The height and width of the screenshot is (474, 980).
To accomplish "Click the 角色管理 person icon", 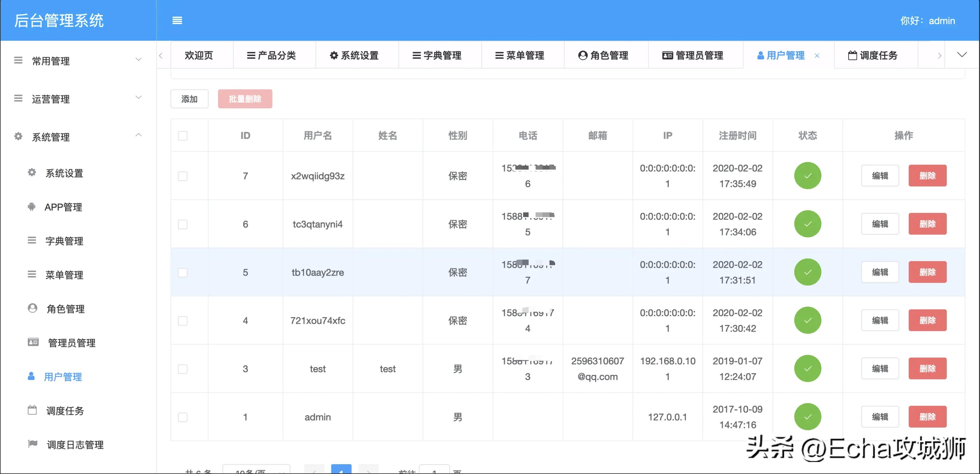I will [x=32, y=309].
